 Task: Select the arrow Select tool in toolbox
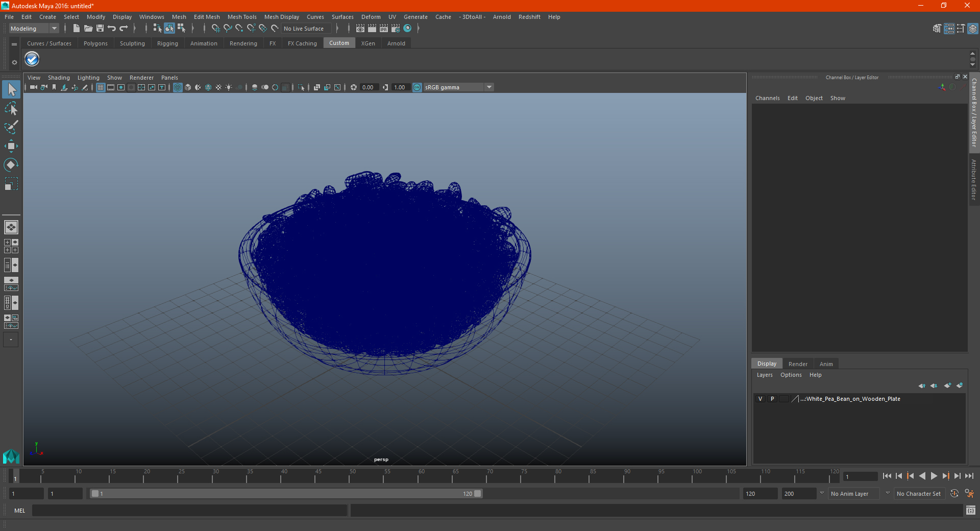coord(11,89)
